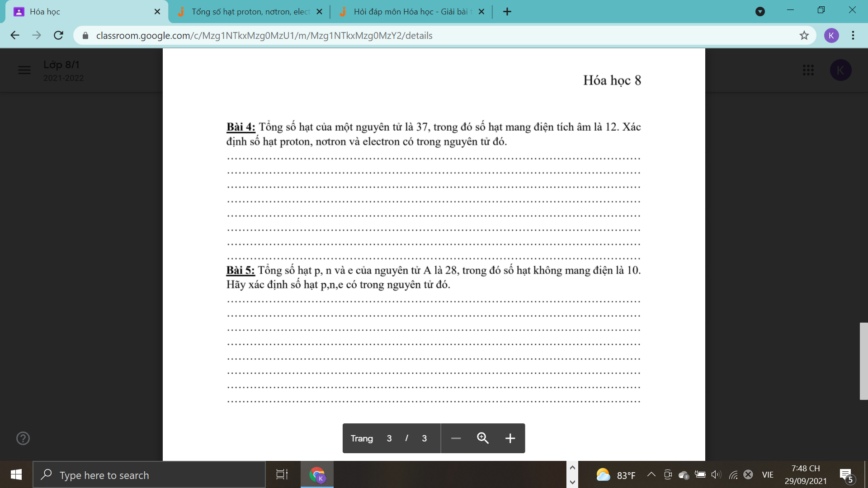Open the Chrome profile K avatar

[x=831, y=35]
